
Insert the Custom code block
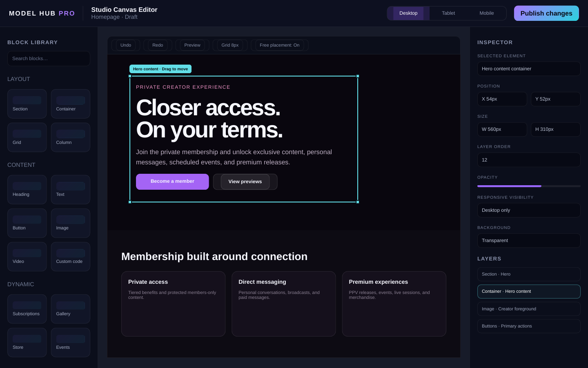71,257
